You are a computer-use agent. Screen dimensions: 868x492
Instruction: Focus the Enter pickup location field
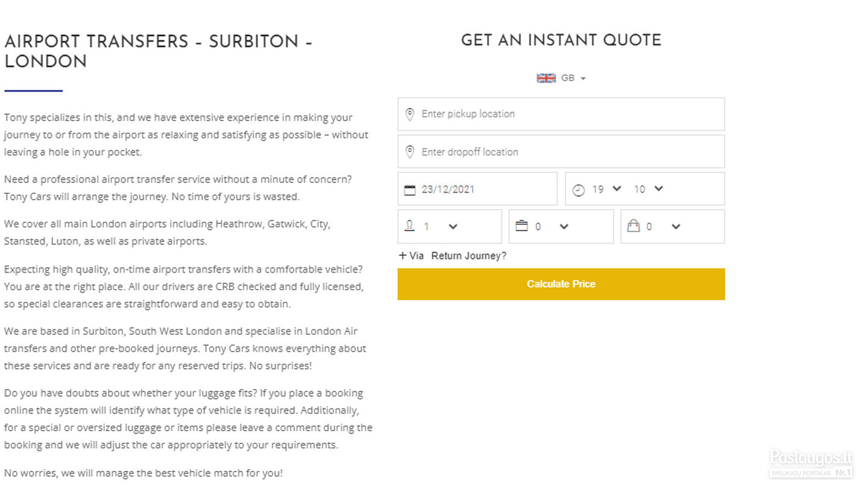[561, 114]
